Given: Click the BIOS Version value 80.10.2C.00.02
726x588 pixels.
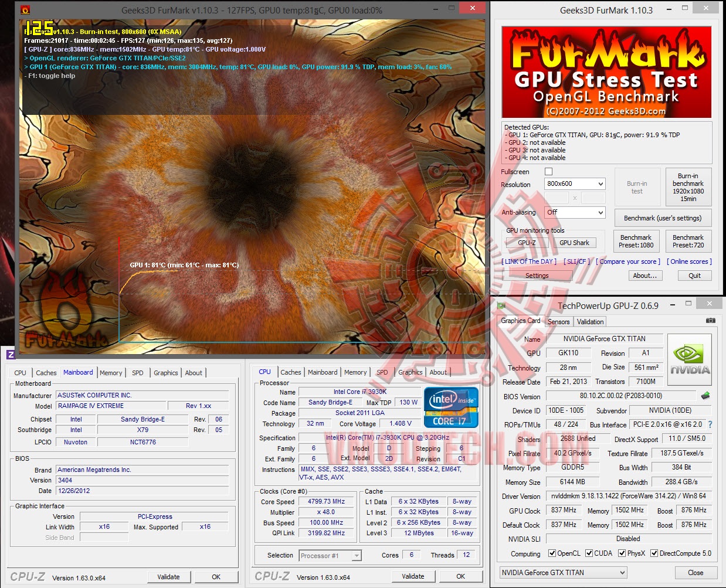Looking at the screenshot, I should coord(620,396).
